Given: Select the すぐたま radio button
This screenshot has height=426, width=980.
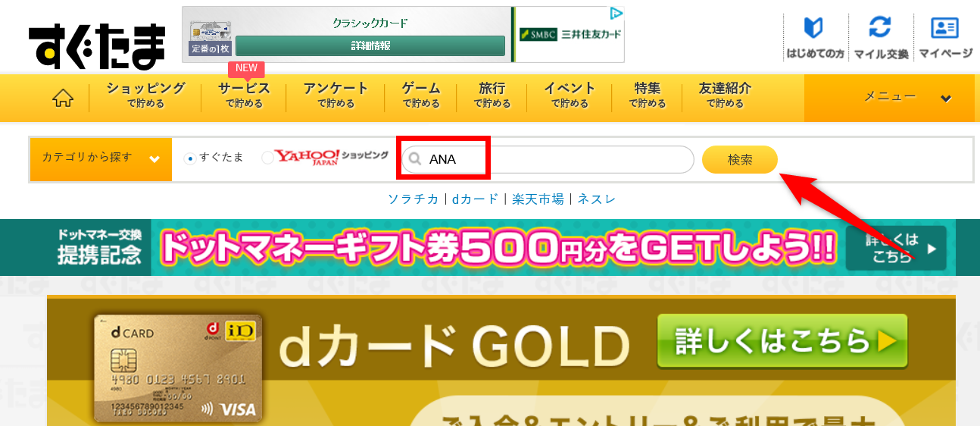Looking at the screenshot, I should tap(191, 158).
